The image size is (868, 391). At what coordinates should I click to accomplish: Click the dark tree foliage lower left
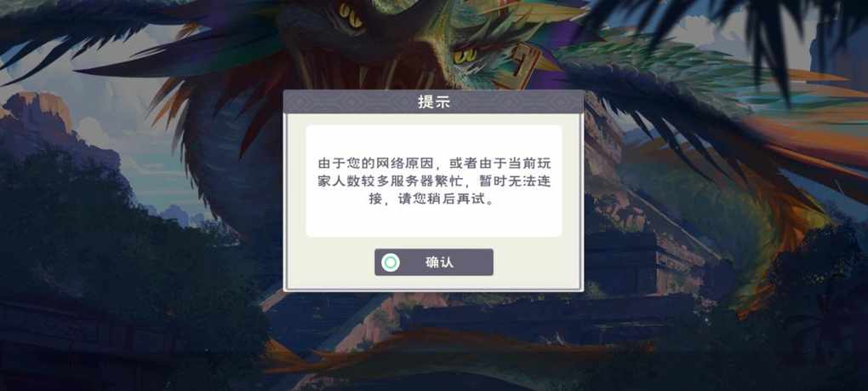[111, 266]
